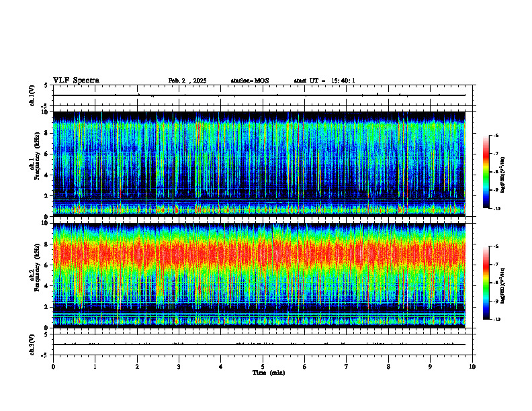532x411 pixels.
Task: Click the "station=MOS" header label
Action: (x=250, y=81)
